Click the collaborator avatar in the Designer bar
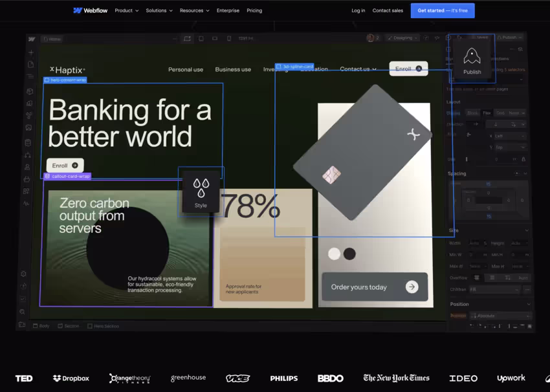The image size is (550, 392). pos(370,38)
